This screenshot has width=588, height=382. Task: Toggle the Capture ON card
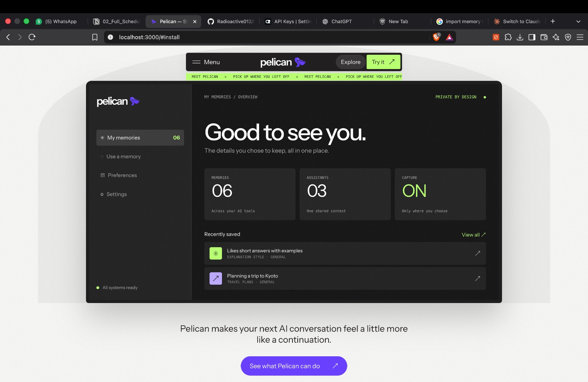[x=440, y=194]
